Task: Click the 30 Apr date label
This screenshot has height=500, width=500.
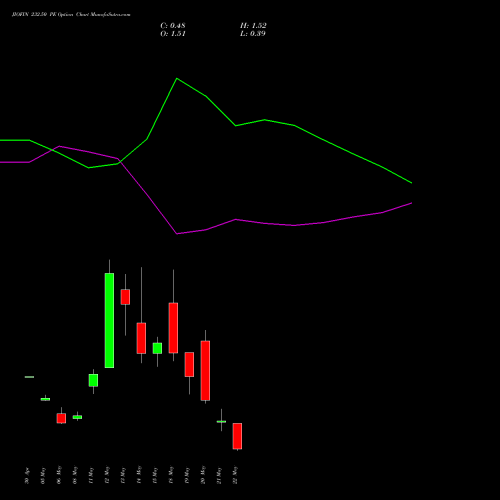Action: pos(27,476)
